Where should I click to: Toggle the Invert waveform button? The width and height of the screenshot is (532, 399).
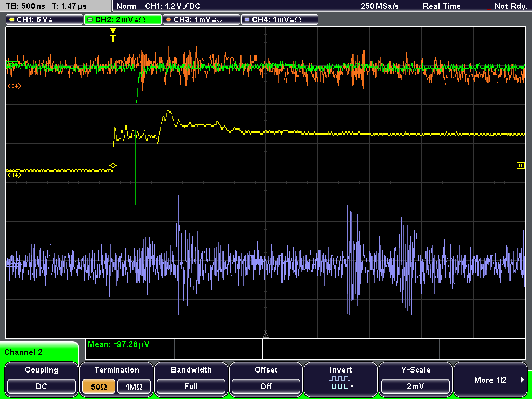pyautogui.click(x=341, y=379)
